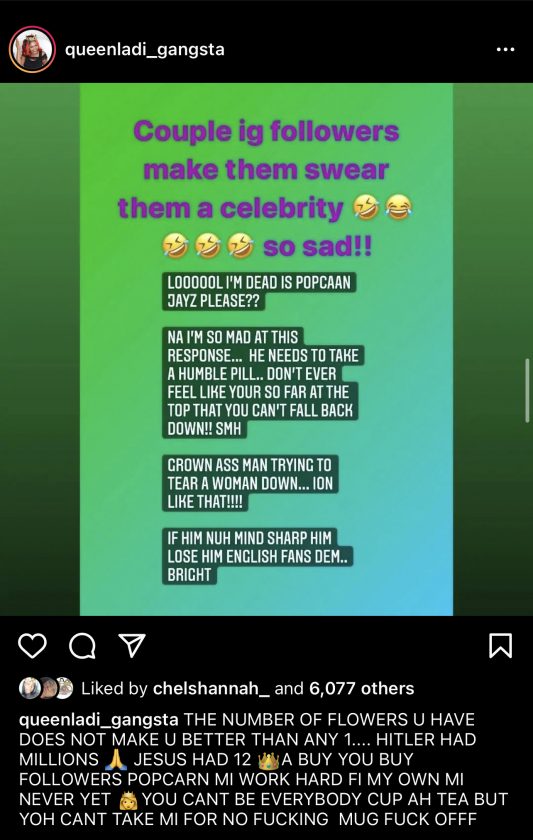The height and width of the screenshot is (840, 533).
Task: Tap the green story post image
Action: [x=266, y=349]
